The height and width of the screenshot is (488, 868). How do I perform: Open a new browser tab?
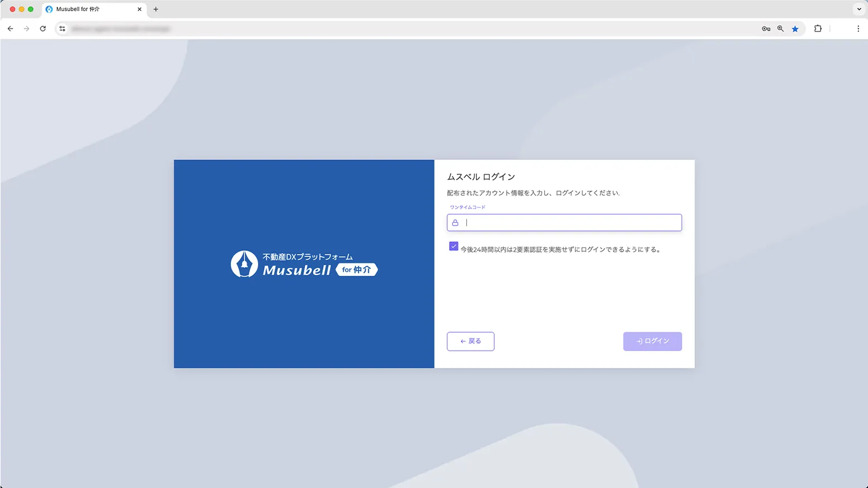pyautogui.click(x=156, y=9)
